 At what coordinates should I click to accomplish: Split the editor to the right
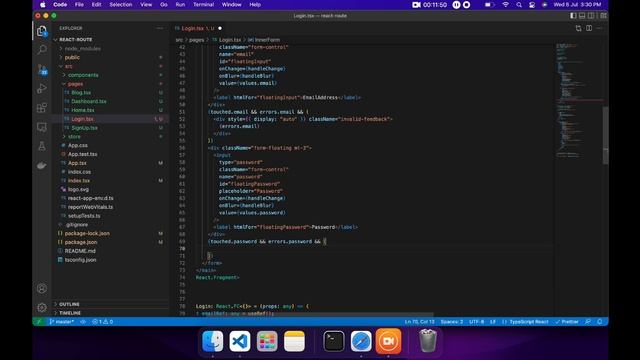(x=589, y=28)
